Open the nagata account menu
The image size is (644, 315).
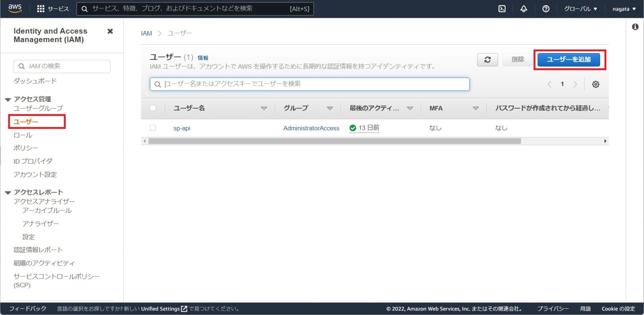(x=623, y=8)
